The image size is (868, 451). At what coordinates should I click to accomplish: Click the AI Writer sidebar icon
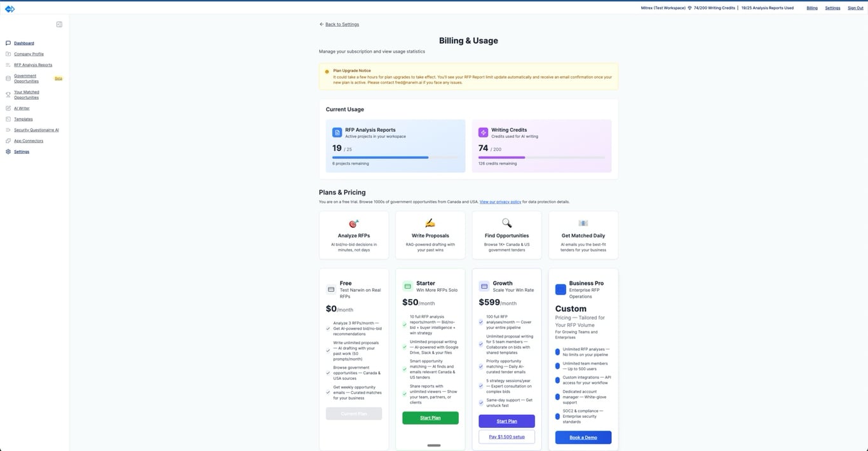click(8, 108)
